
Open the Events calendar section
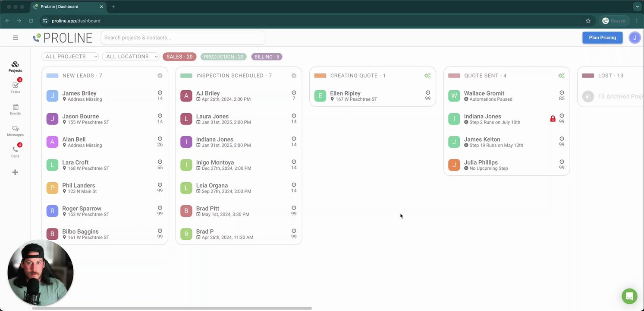click(15, 109)
